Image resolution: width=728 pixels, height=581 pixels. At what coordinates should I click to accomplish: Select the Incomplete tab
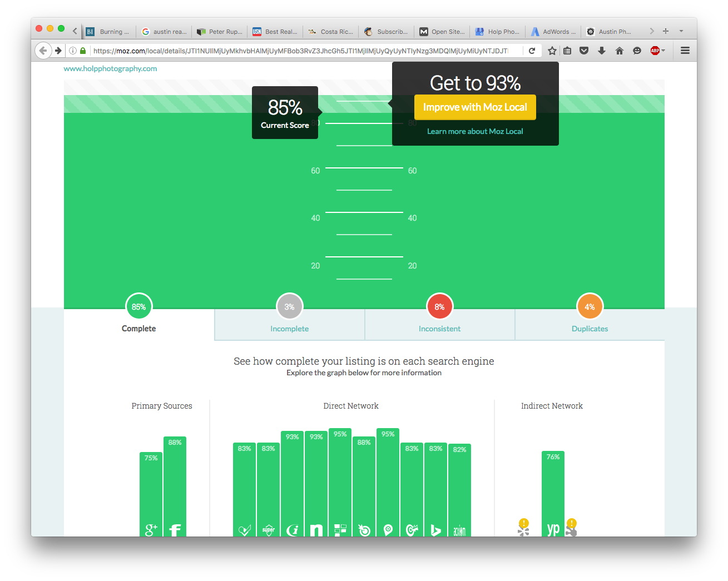(x=290, y=324)
